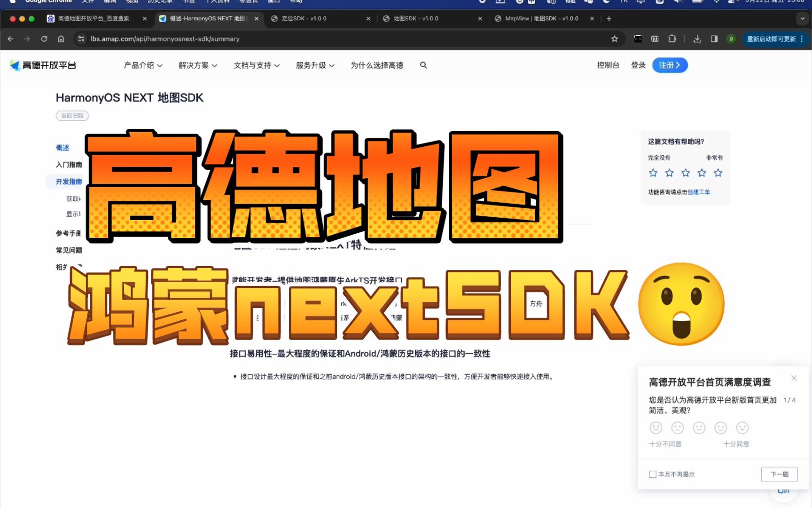Screen dimensions: 812x508
Task: Check the 本月不再提示 checkbox
Action: 653,475
